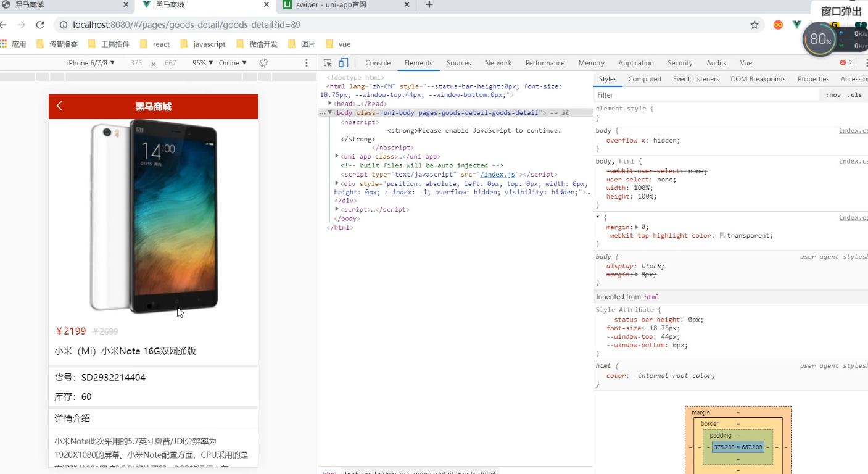868x474 pixels.
Task: Switch to the Event Listeners tab
Action: pyautogui.click(x=696, y=79)
